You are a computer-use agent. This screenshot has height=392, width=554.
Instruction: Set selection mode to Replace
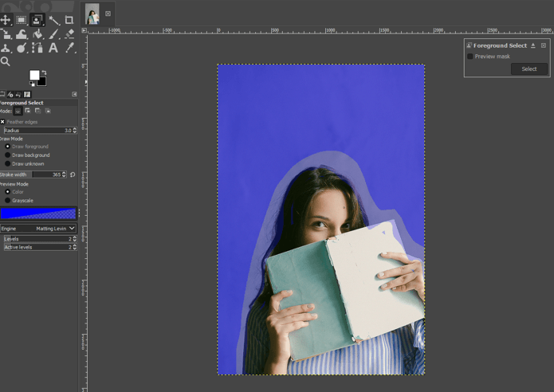point(18,112)
